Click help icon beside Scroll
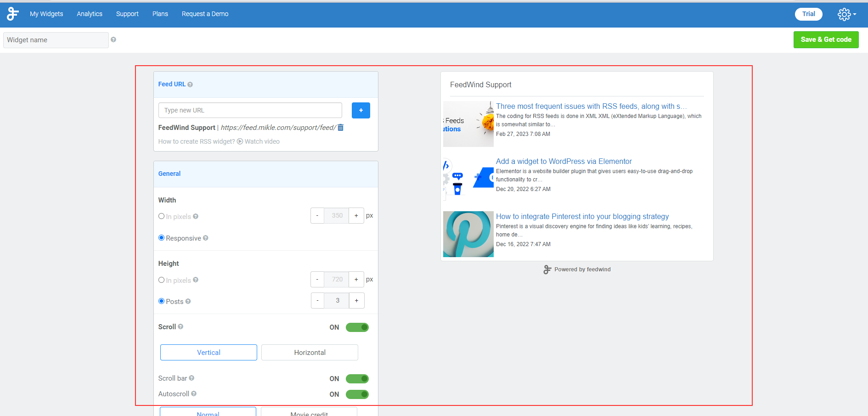Image resolution: width=868 pixels, height=416 pixels. coord(180,326)
